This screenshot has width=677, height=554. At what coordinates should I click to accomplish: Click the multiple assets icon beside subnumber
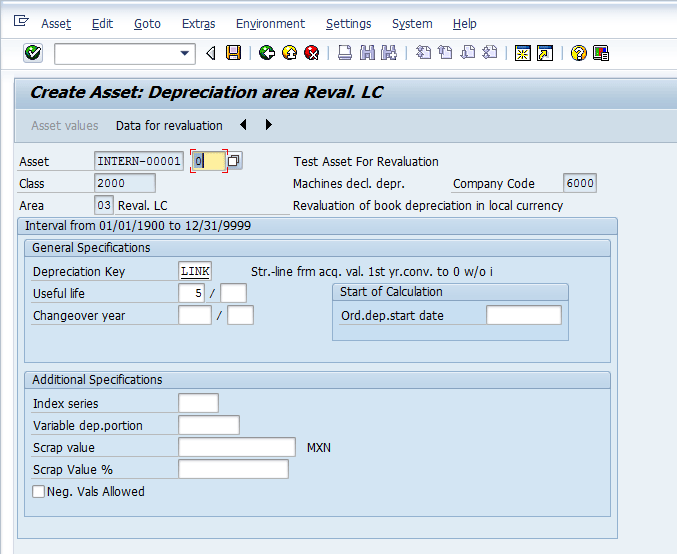(x=234, y=161)
